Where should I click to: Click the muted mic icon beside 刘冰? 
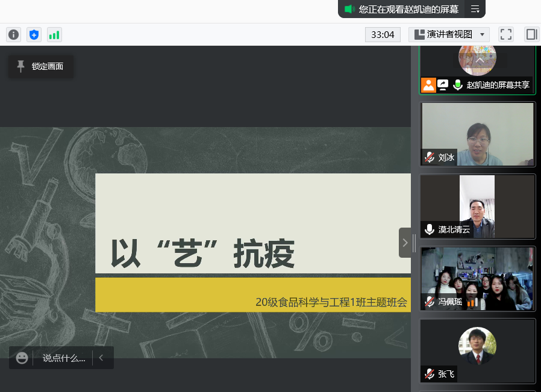pyautogui.click(x=429, y=157)
